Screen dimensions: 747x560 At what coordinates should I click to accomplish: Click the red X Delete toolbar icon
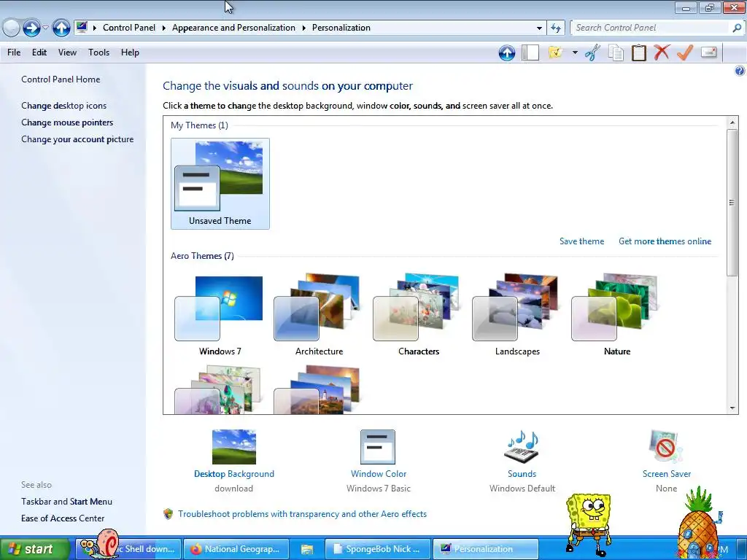[x=662, y=52]
